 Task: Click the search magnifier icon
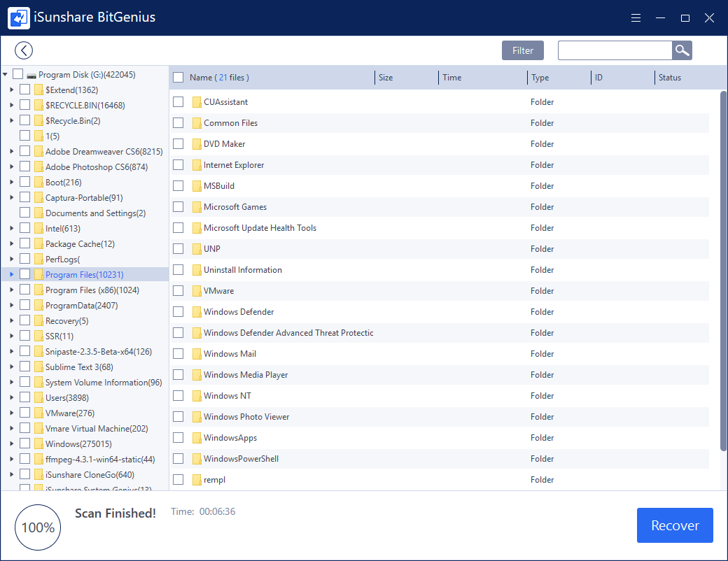coord(682,50)
